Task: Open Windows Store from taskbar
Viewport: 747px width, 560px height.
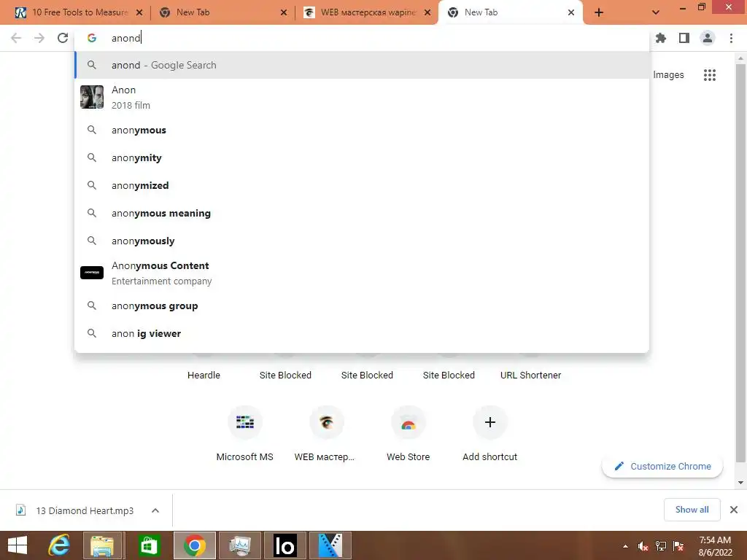Action: click(148, 545)
